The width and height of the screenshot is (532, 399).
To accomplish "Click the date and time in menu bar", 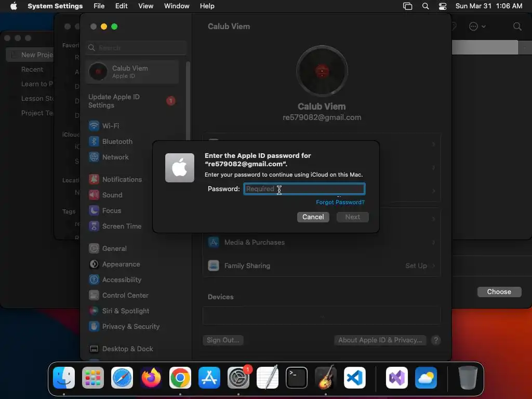I will click(x=488, y=6).
